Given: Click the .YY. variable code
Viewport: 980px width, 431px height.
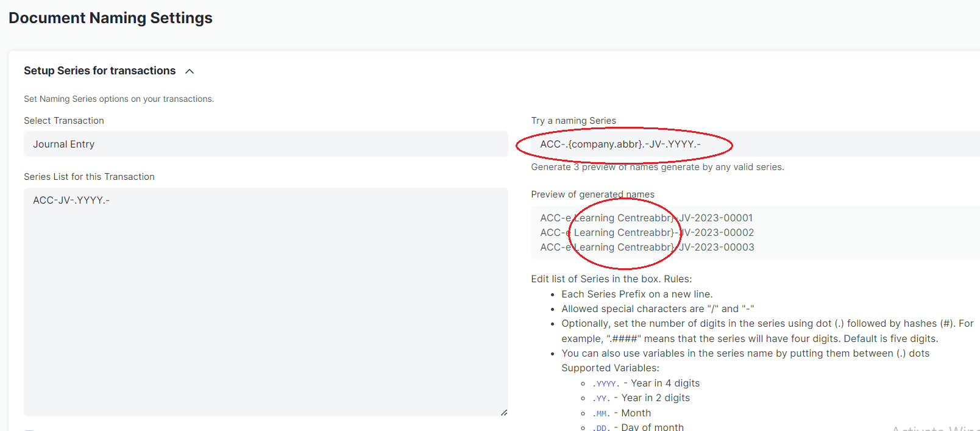Looking at the screenshot, I should (601, 398).
